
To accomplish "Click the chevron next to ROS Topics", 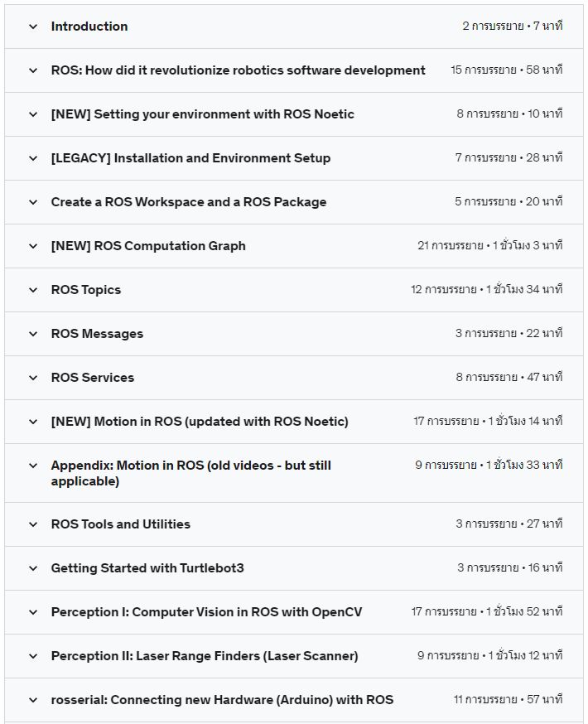I will coord(33,290).
